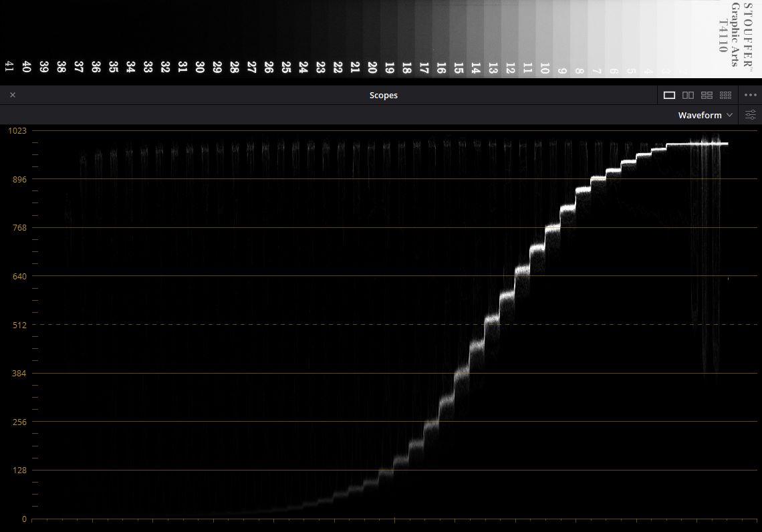Click the 384 scale label
The image size is (762, 532).
(19, 373)
